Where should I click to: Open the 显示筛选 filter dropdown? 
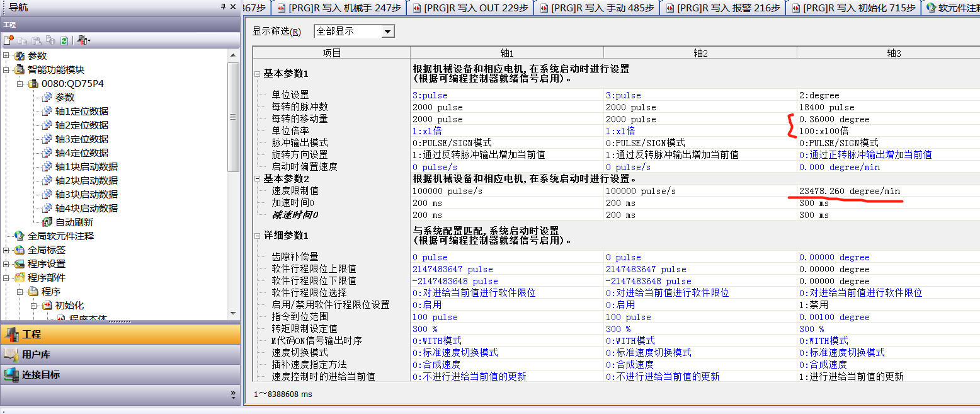coord(388,32)
